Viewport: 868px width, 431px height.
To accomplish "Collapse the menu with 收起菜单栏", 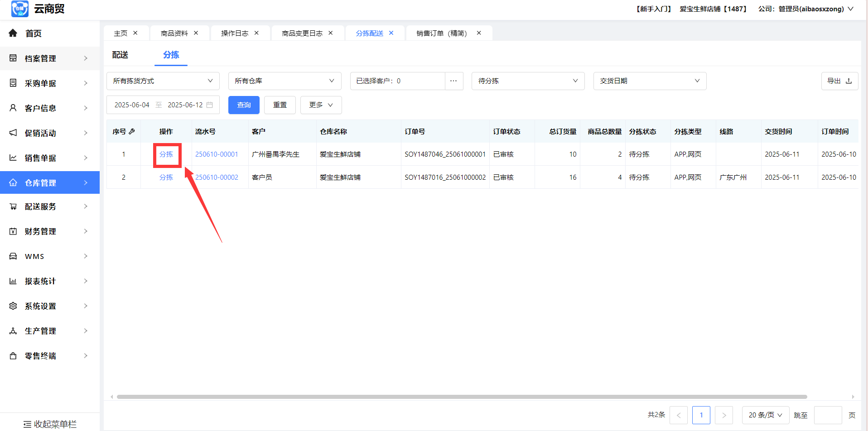I will click(x=50, y=424).
